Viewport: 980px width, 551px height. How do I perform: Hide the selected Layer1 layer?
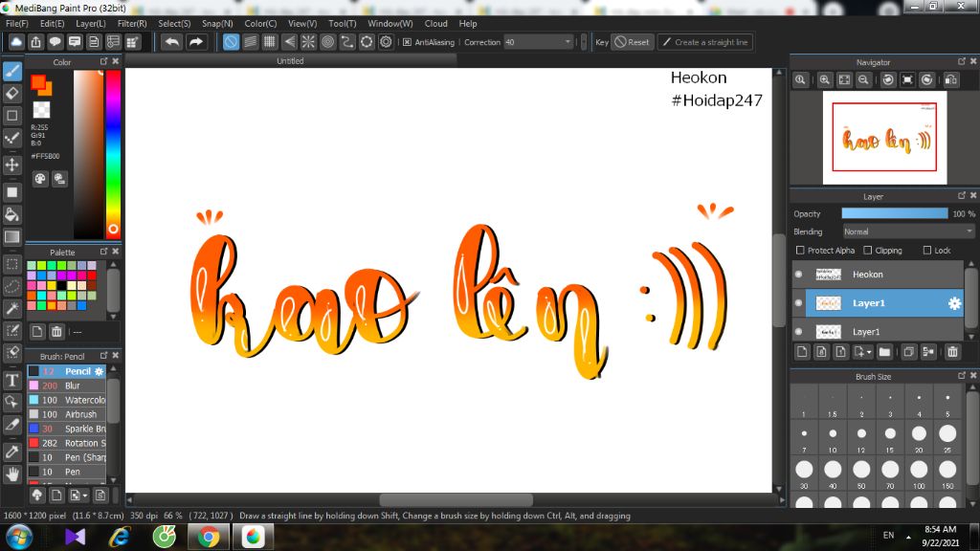(799, 303)
